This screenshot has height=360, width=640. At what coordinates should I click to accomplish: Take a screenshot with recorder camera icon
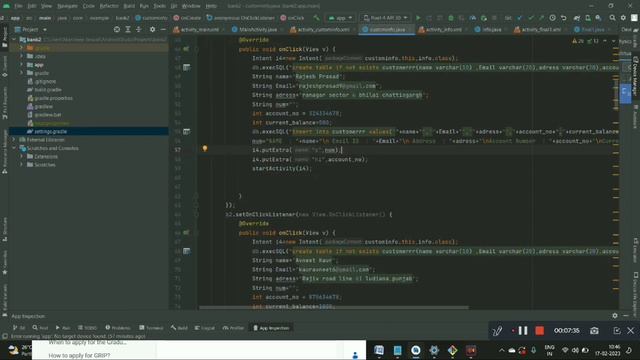(x=594, y=331)
